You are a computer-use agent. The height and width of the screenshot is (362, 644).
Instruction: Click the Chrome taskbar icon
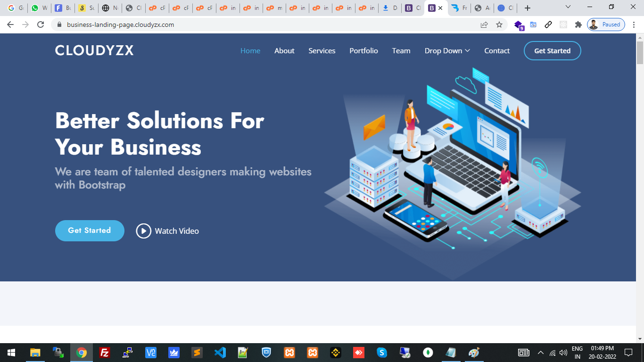[x=82, y=353]
